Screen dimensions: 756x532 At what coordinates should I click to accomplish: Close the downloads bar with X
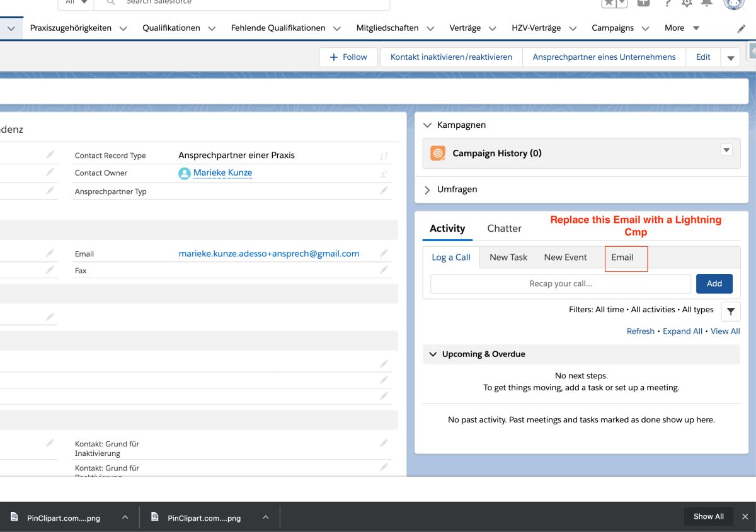[x=745, y=516]
